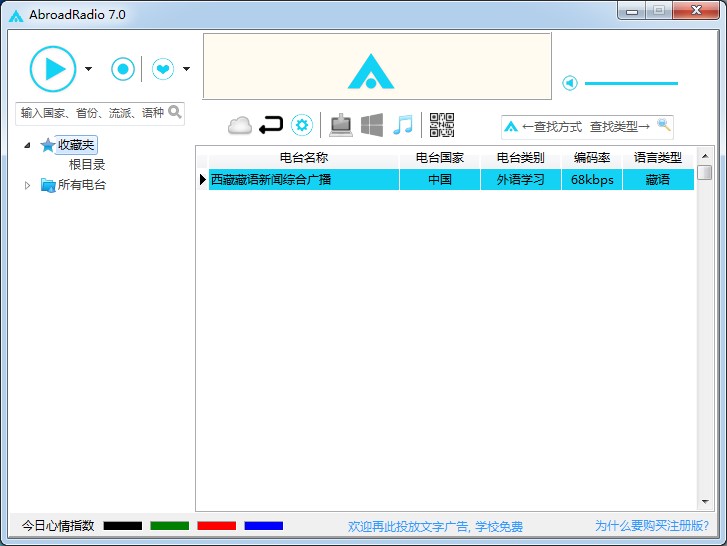Select the 收藏夹 favorites folder
This screenshot has width=727, height=546.
[x=76, y=145]
